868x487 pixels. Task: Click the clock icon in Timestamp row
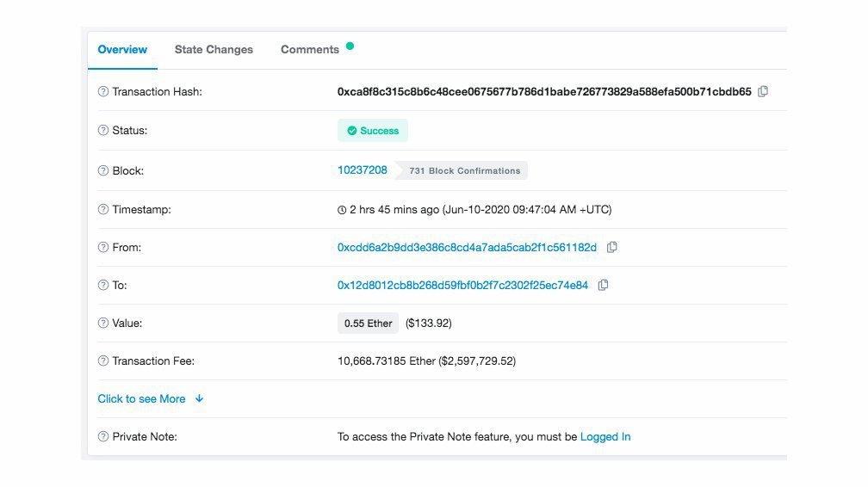[342, 210]
